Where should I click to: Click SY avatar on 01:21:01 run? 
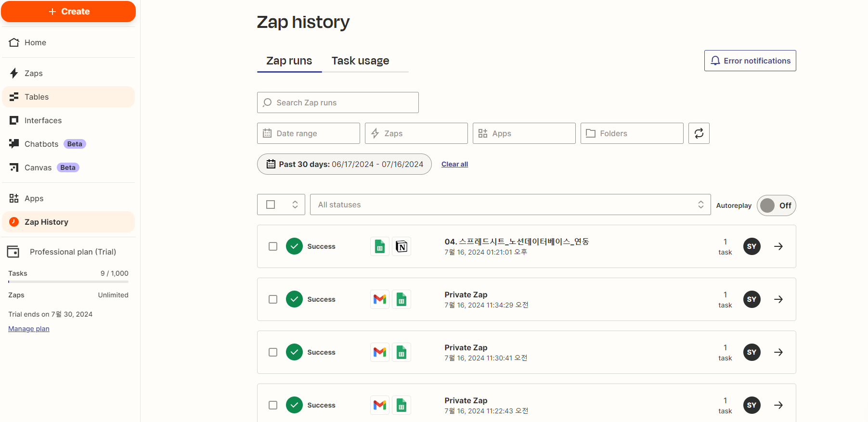click(752, 246)
